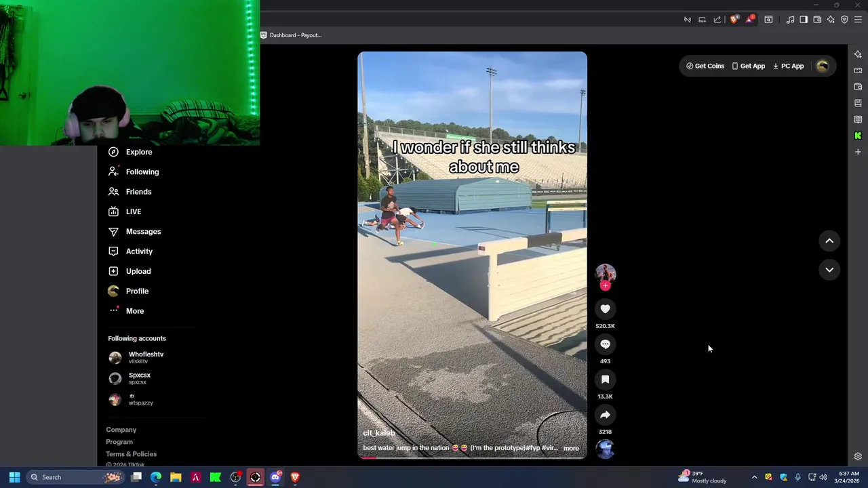Open the wtspazzy following account
The height and width of the screenshot is (488, 868).
(x=131, y=399)
